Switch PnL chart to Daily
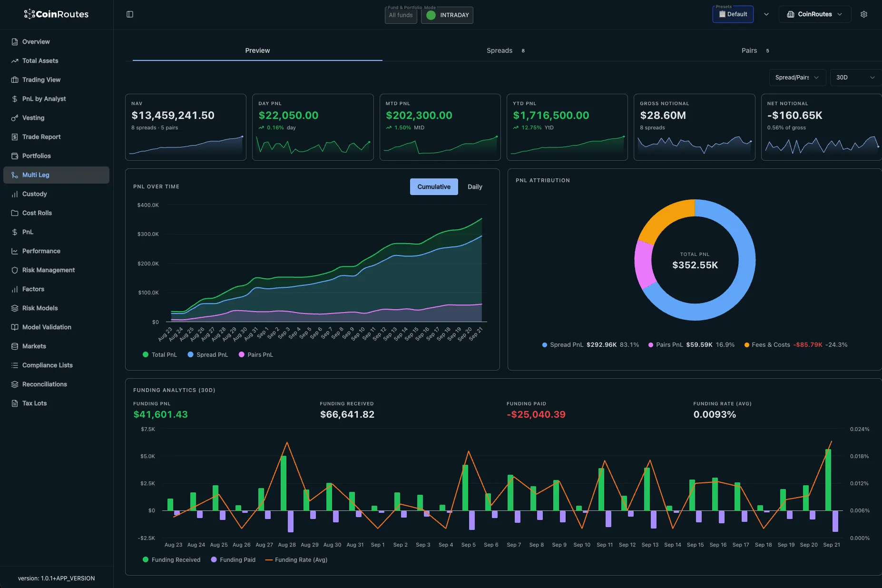 [x=475, y=187]
